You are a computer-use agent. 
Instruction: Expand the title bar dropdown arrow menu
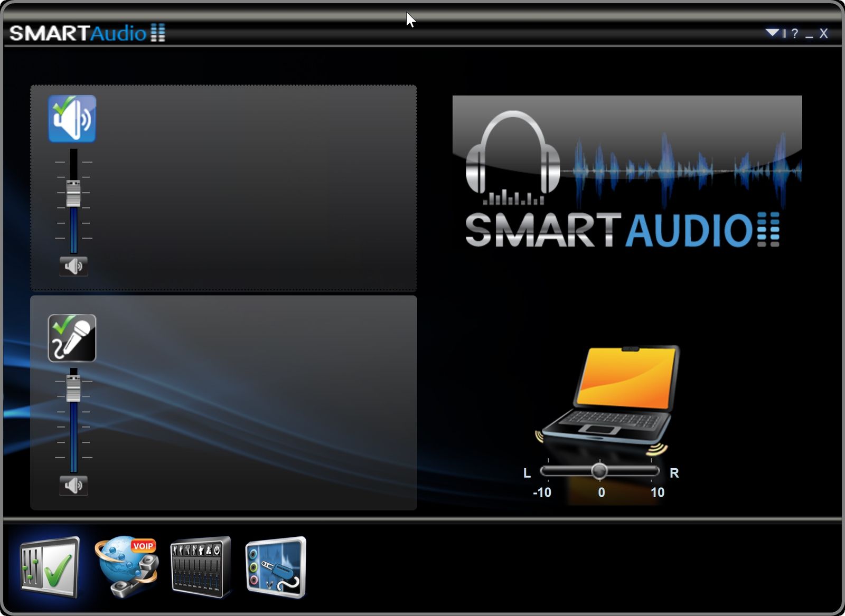coord(772,33)
